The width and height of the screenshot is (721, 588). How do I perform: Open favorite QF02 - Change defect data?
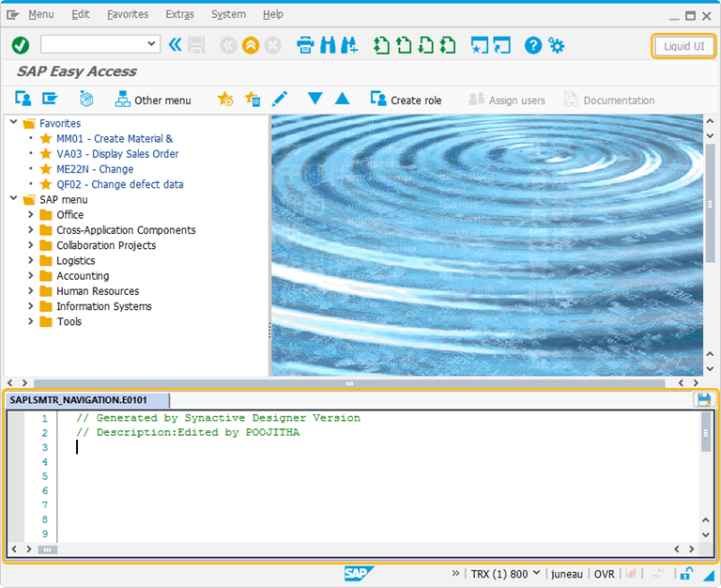point(119,184)
